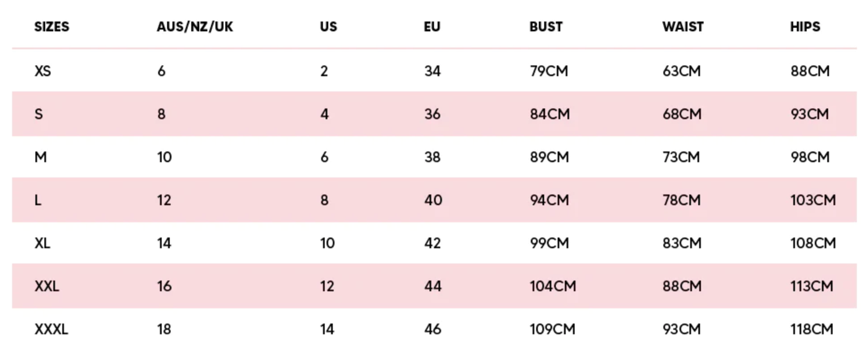Click the 98CM hips measurement
The height and width of the screenshot is (354, 868).
[x=810, y=157]
